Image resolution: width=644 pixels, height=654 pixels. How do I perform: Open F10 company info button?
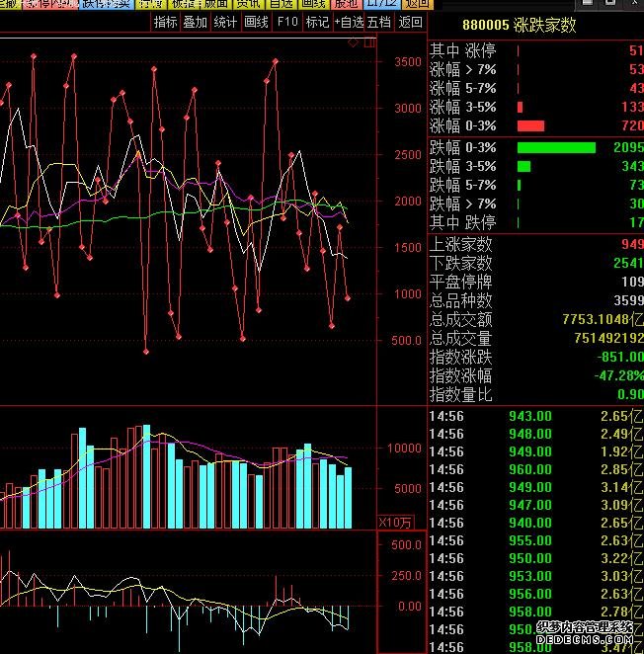[x=287, y=22]
